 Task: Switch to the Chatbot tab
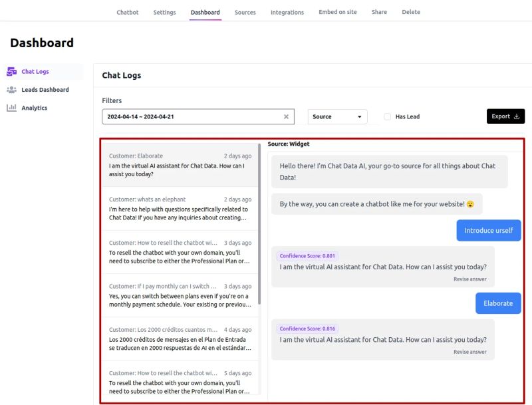(x=128, y=12)
